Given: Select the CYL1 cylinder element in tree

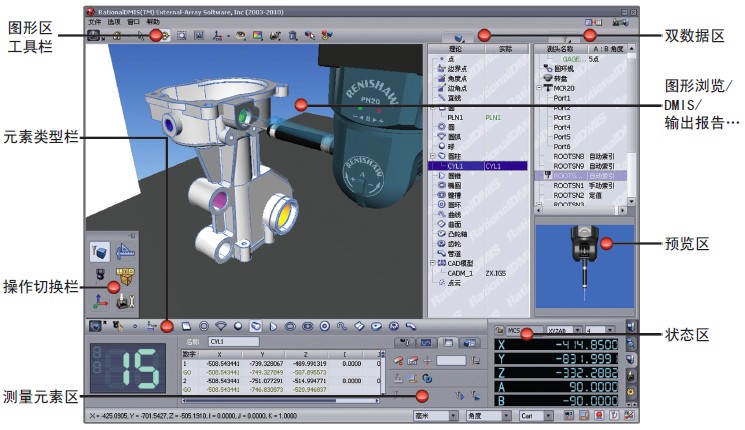Looking at the screenshot, I should click(x=457, y=167).
